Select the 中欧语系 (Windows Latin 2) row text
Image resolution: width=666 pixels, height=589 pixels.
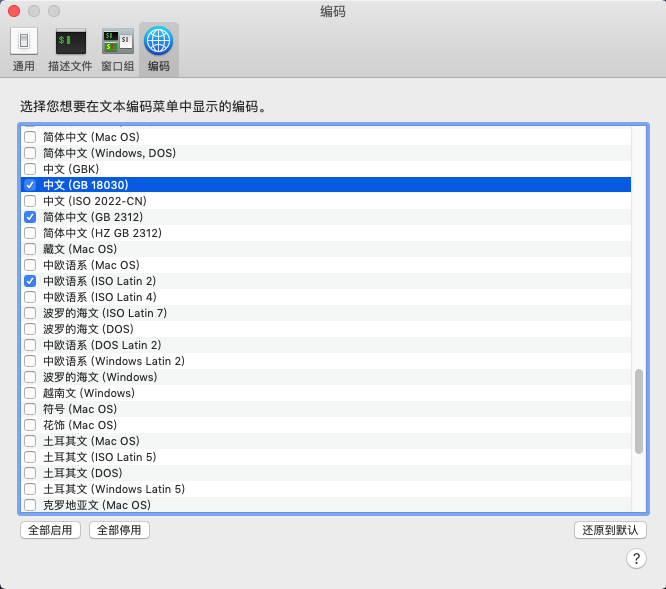tap(114, 361)
